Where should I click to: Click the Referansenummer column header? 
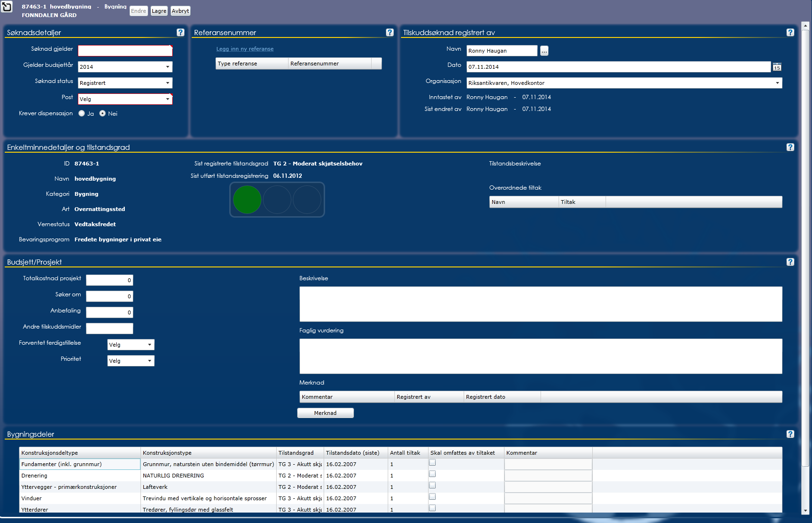[330, 64]
